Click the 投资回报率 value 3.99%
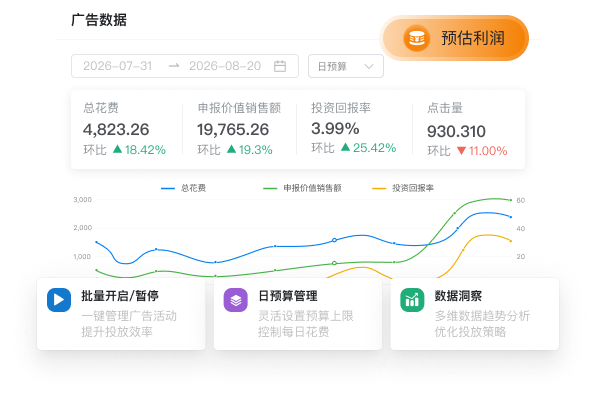The image size is (596, 393). click(335, 128)
